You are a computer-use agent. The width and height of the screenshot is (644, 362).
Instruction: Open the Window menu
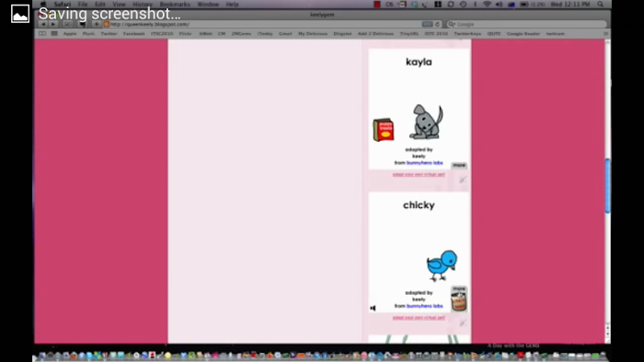click(208, 4)
